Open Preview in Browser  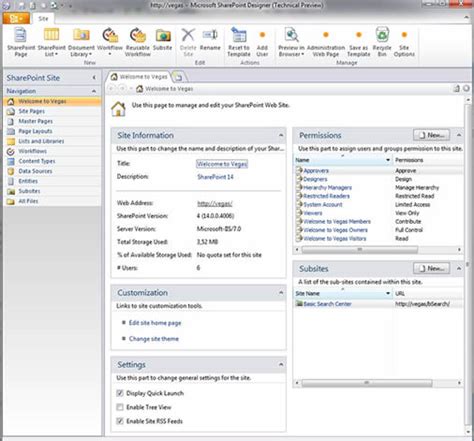point(291,42)
